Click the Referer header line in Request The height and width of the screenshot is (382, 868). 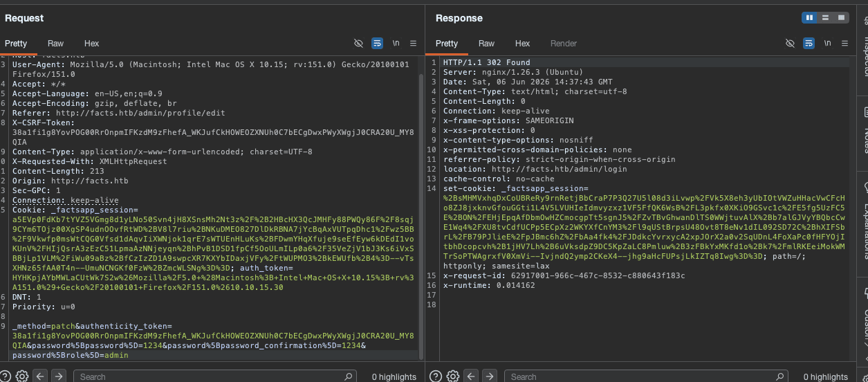pos(118,113)
